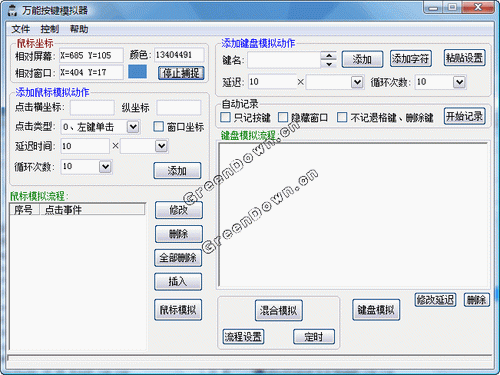Focus the 键名 input field
Screen dimensions: 500x375
click(x=284, y=60)
